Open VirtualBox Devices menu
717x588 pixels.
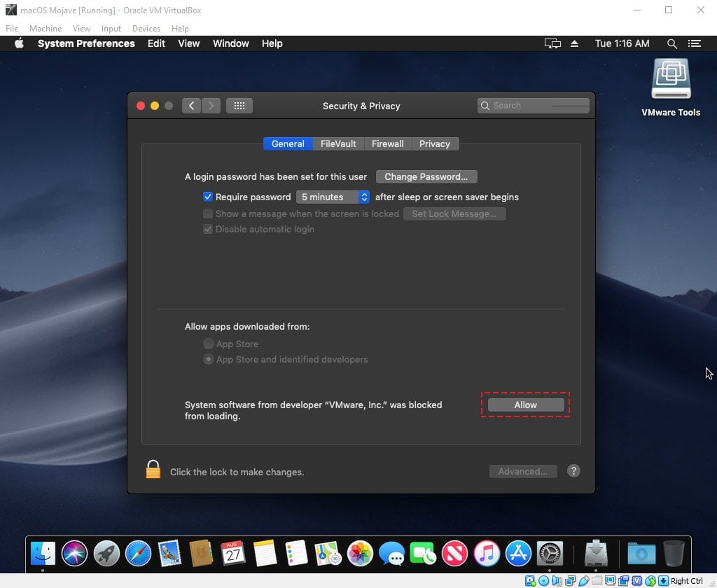tap(146, 28)
